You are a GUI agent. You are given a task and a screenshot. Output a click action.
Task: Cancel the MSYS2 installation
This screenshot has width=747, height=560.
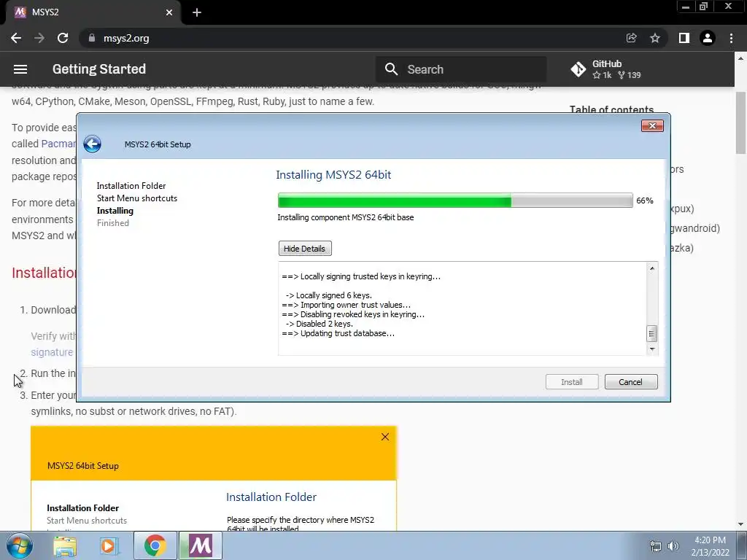[631, 382]
